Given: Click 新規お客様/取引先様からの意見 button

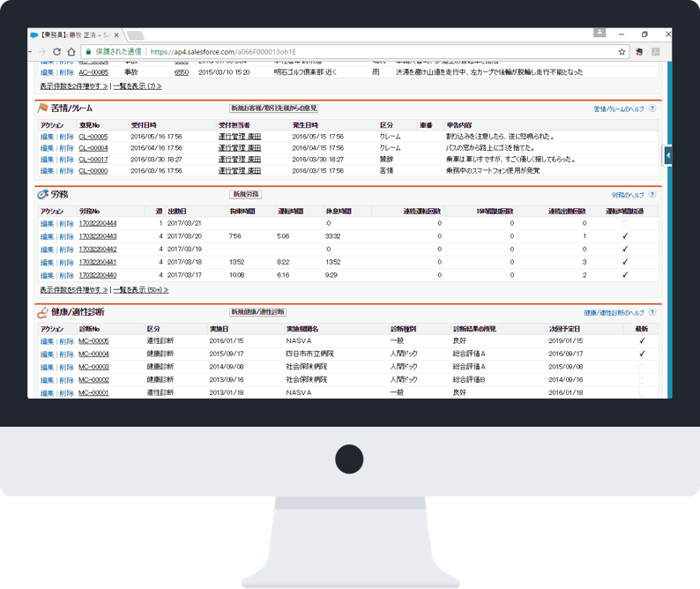Looking at the screenshot, I should [x=273, y=108].
